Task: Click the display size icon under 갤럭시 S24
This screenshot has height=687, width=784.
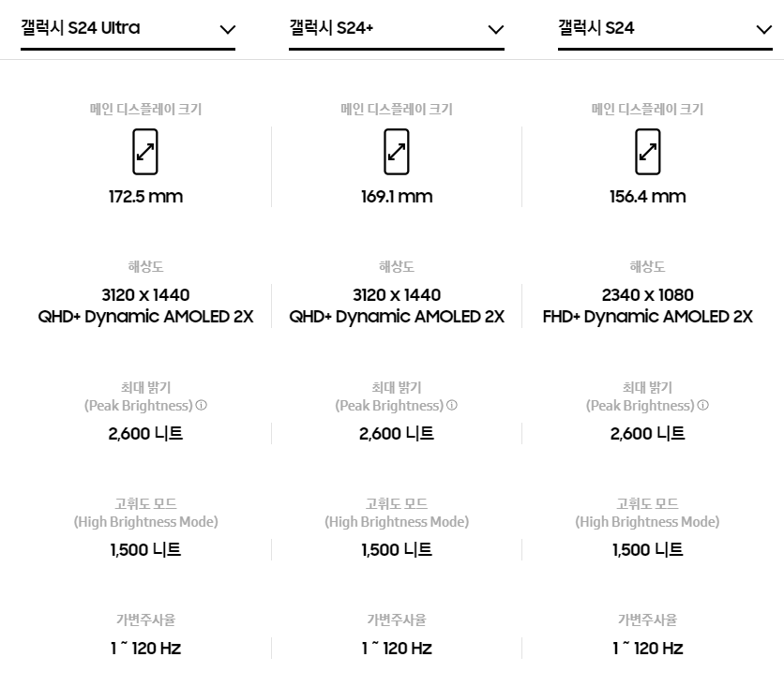Action: (x=647, y=151)
